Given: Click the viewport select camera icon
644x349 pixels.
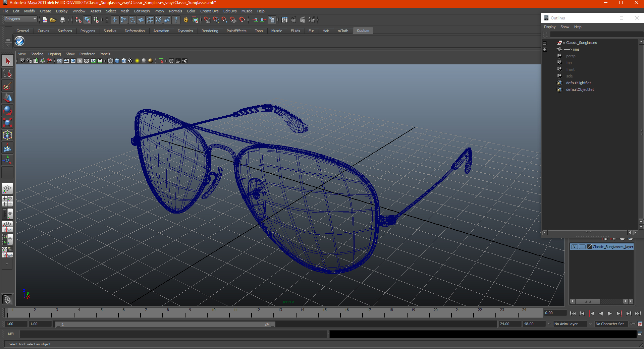Looking at the screenshot, I should [x=22, y=61].
